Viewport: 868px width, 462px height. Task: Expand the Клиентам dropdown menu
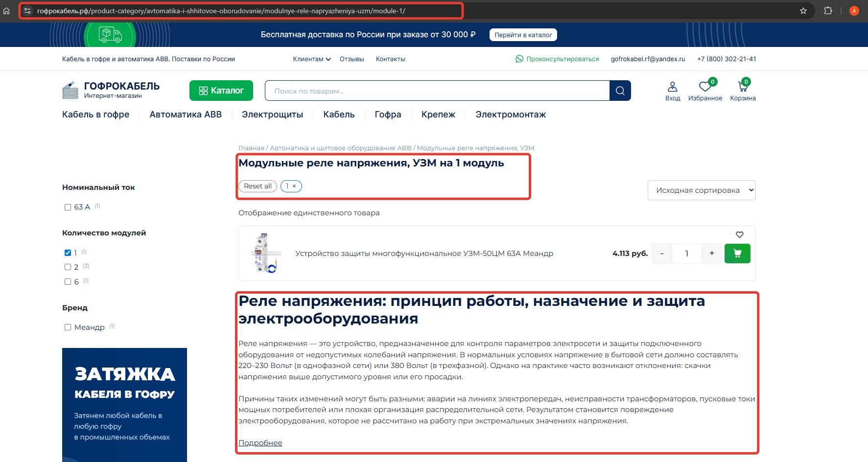pos(311,59)
